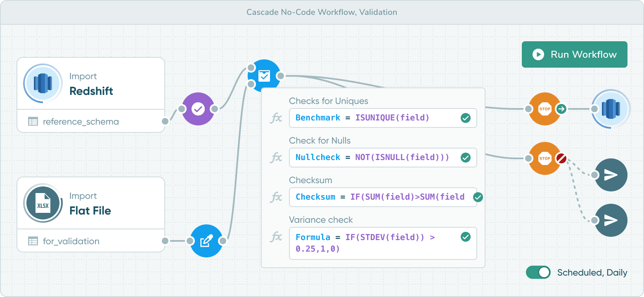The image size is (644, 297).
Task: Click the Redshift import database icon
Action: click(43, 83)
